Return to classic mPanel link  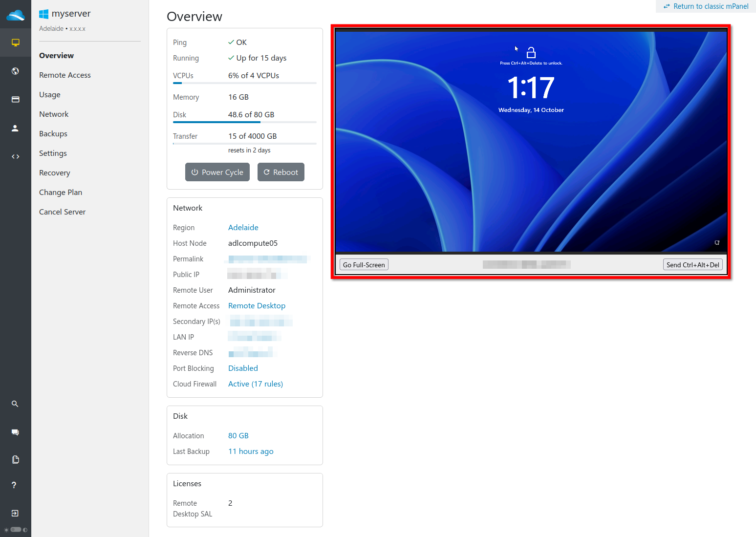(706, 6)
